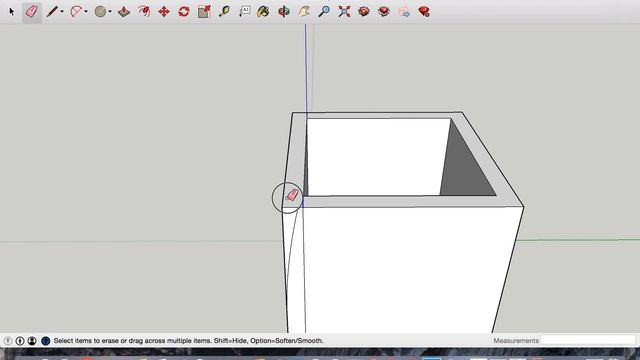Screen dimensions: 640x360
Task: Pick the Move tool
Action: pyautogui.click(x=164, y=11)
